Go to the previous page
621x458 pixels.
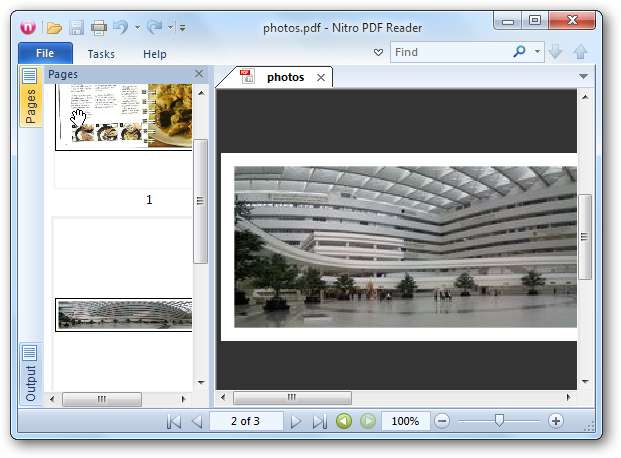pos(197,421)
